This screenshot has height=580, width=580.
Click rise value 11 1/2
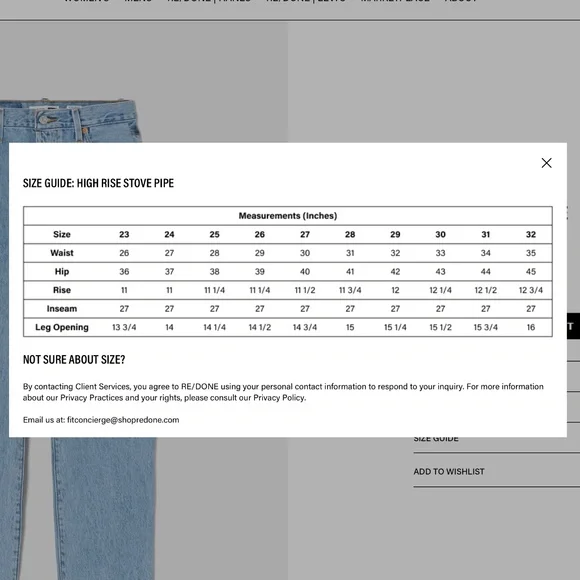(x=305, y=290)
